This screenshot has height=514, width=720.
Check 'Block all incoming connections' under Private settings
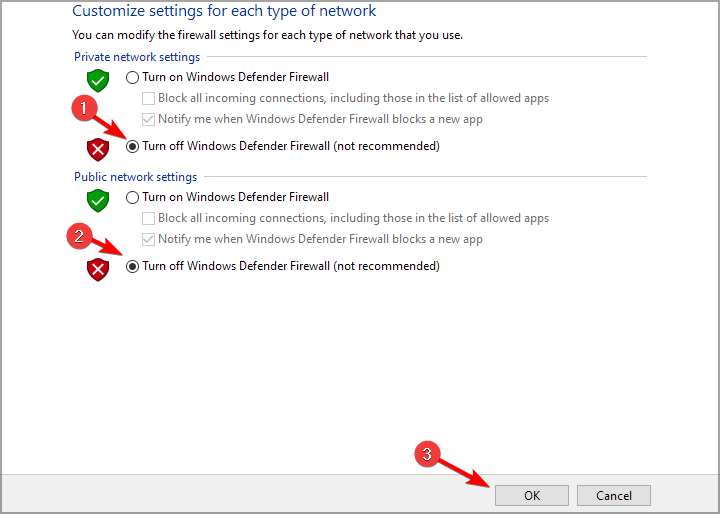149,98
